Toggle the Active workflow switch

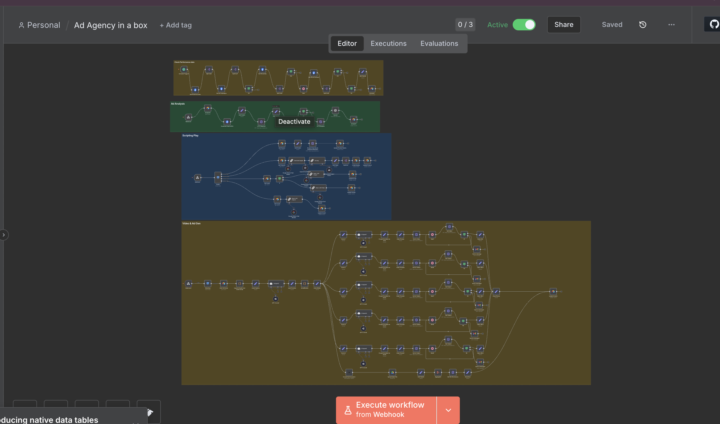click(524, 24)
